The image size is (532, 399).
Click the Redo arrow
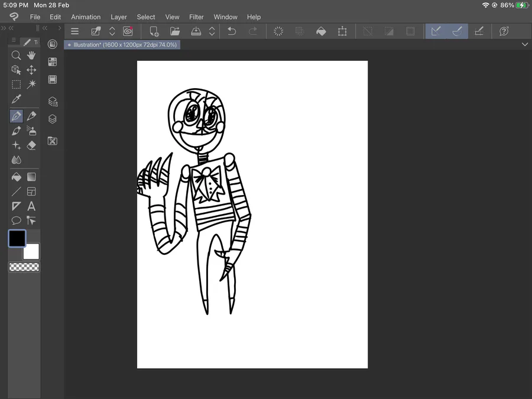click(253, 31)
